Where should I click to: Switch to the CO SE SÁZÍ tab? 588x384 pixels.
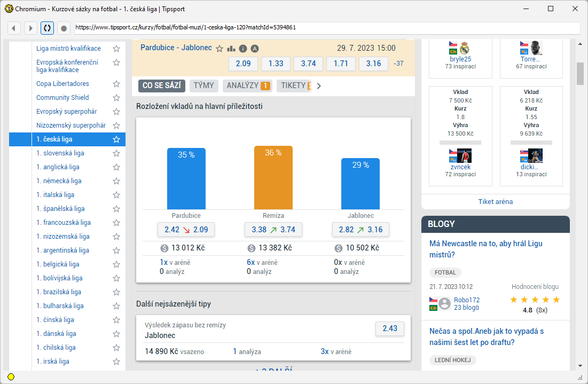click(x=162, y=85)
